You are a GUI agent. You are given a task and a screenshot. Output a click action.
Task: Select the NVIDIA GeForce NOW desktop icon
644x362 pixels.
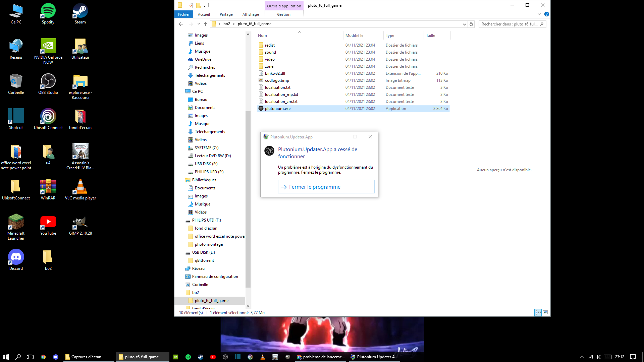48,51
